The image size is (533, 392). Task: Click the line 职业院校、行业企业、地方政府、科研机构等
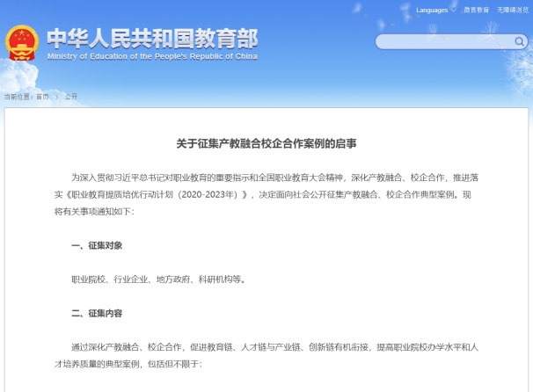[x=158, y=279]
